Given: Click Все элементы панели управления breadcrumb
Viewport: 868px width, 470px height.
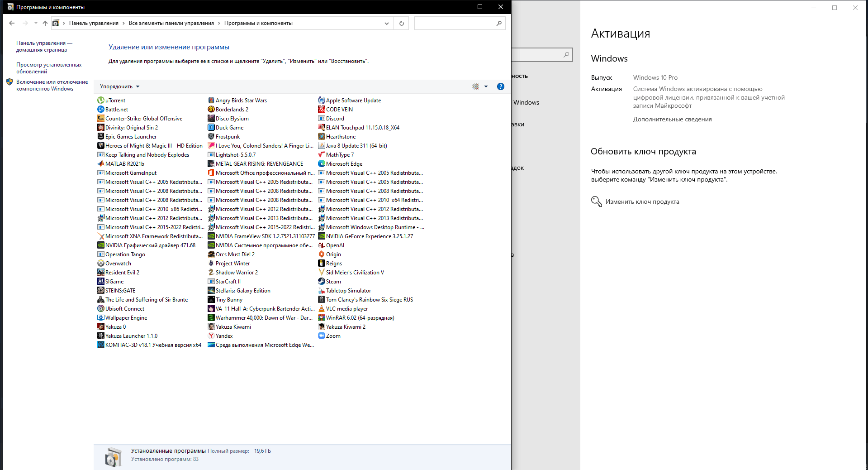Looking at the screenshot, I should point(171,23).
